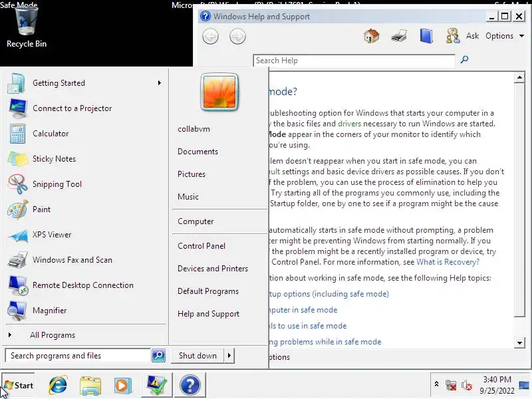Click the Start button
Image resolution: width=532 pixels, height=399 pixels.
(x=18, y=385)
